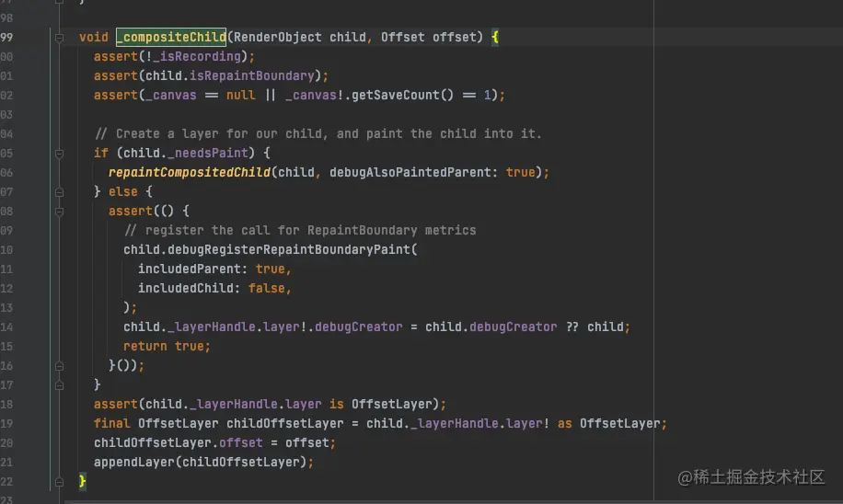Click the highlighted _compositeChild method name
The width and height of the screenshot is (843, 504).
tap(171, 37)
